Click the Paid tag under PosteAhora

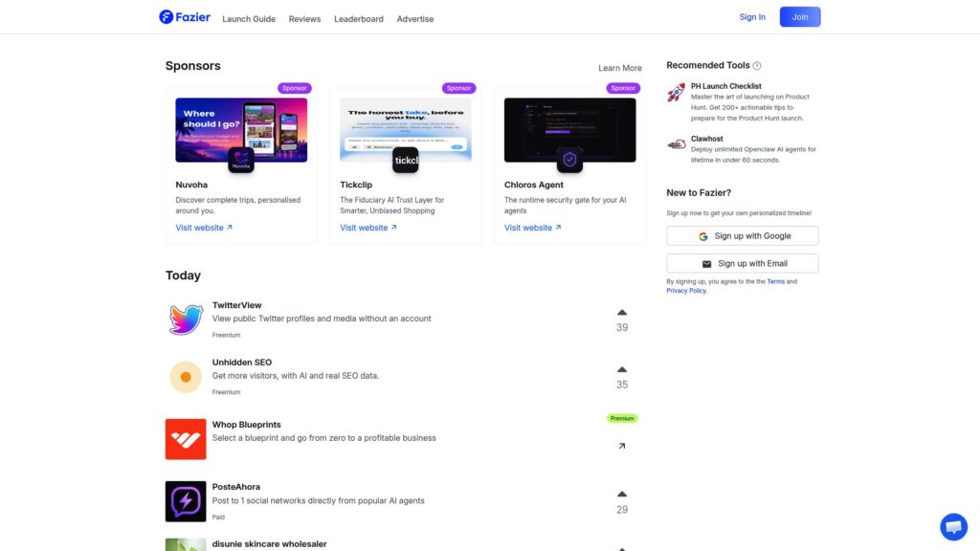coord(218,518)
